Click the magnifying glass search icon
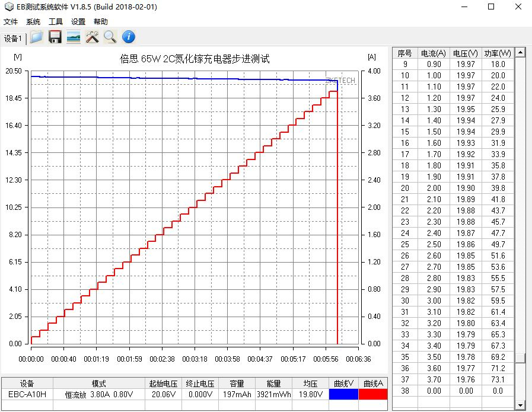The width and height of the screenshot is (532, 412). click(x=110, y=37)
